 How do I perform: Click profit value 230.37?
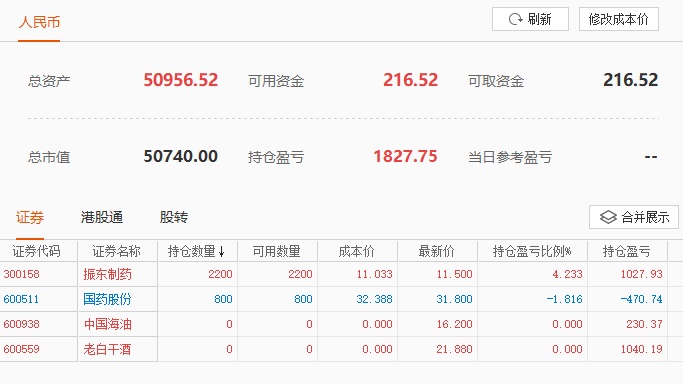[x=644, y=324]
